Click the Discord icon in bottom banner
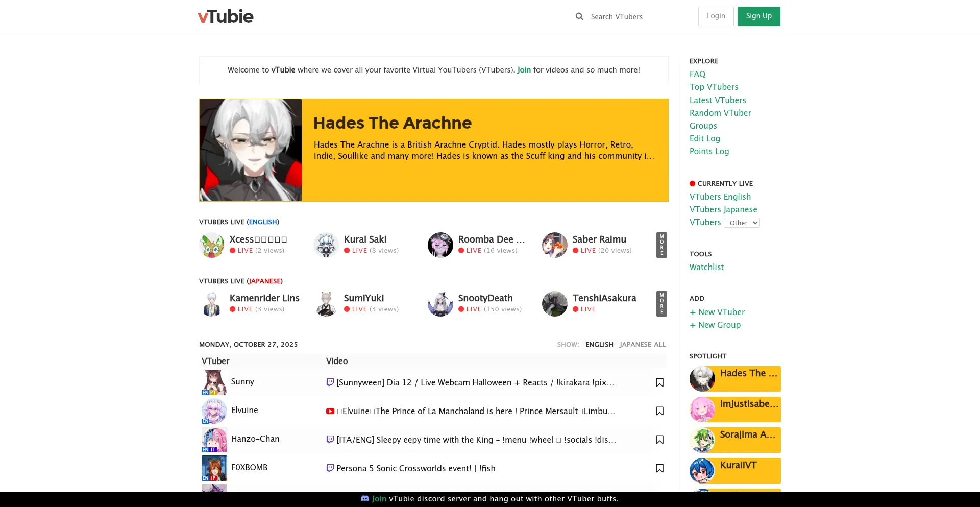Image resolution: width=980 pixels, height=507 pixels. tap(365, 499)
